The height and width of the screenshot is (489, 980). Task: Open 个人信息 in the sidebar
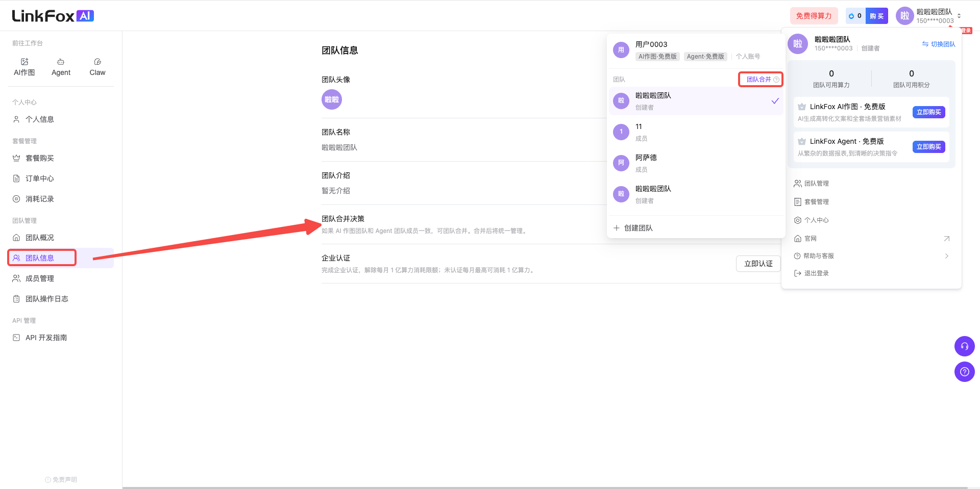(x=61, y=119)
